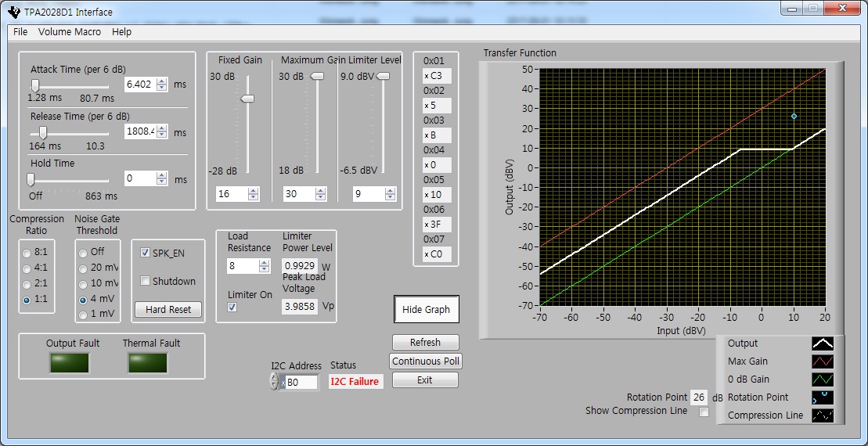Screen dimensions: 868x446
Task: Select the 2:1 compression ratio
Action: click(27, 284)
